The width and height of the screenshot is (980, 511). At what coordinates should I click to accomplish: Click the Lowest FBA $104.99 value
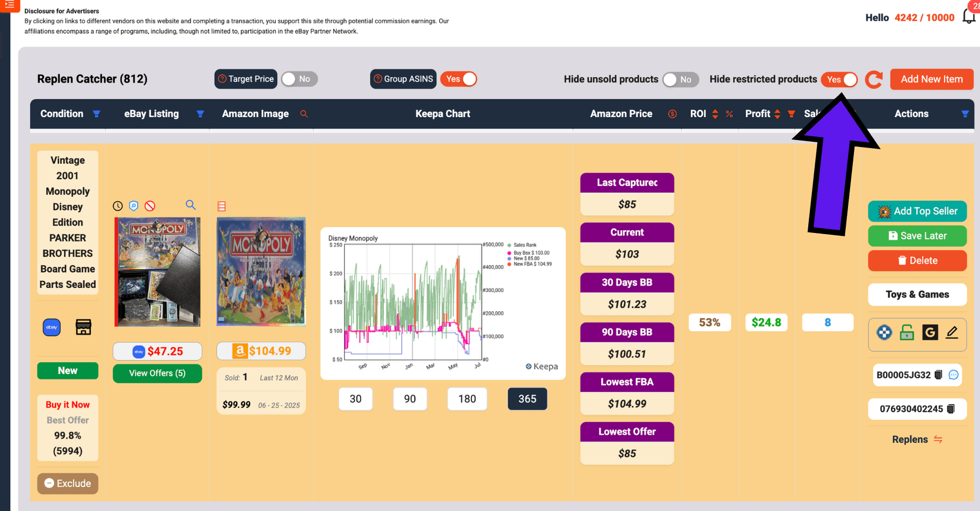627,404
